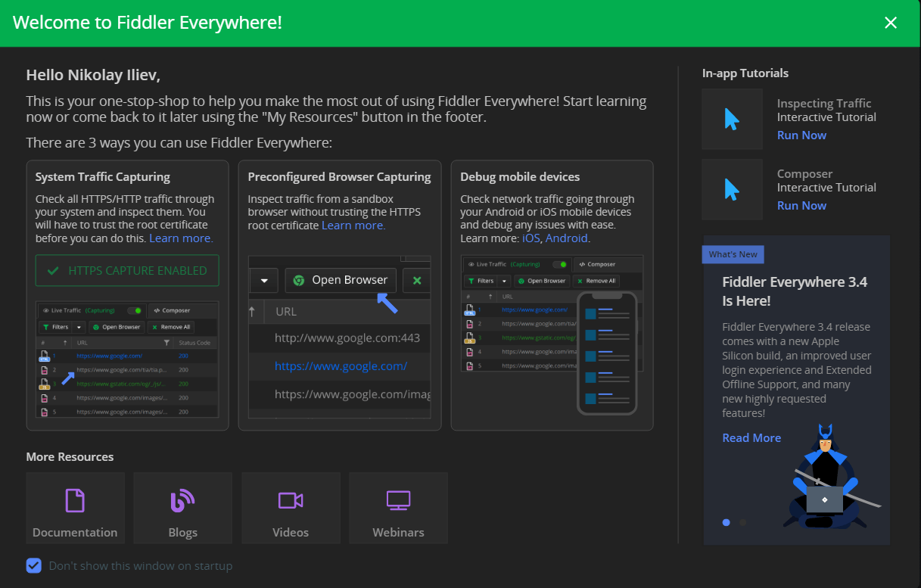Open the Videos resource tile
The image size is (921, 588).
[x=291, y=508]
